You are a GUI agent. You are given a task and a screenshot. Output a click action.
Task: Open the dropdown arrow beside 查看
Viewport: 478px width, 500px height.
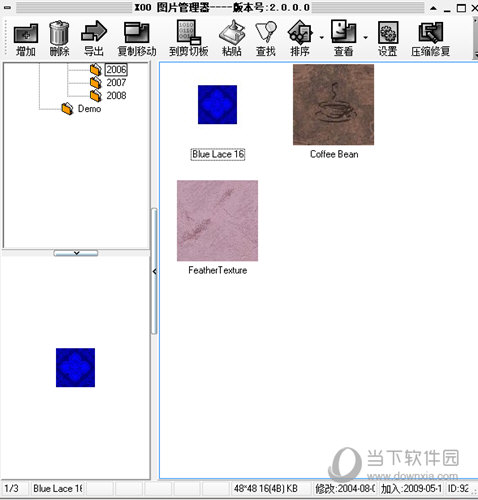pyautogui.click(x=365, y=38)
